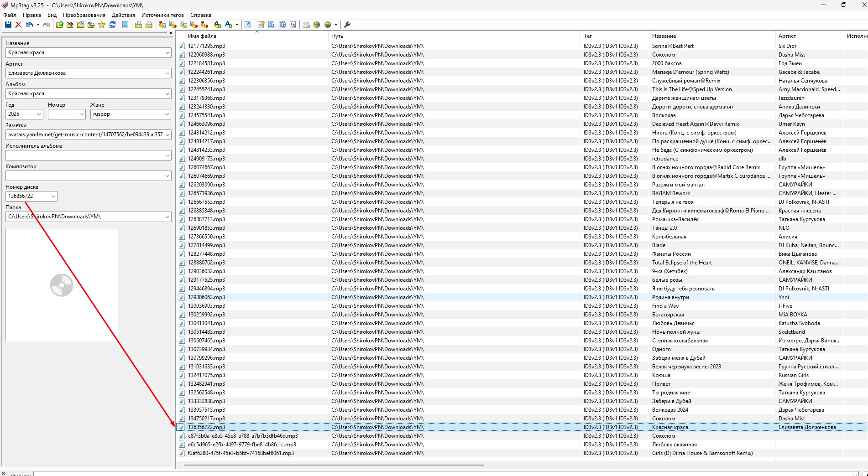Click the Change directory folder icon

(x=60, y=25)
